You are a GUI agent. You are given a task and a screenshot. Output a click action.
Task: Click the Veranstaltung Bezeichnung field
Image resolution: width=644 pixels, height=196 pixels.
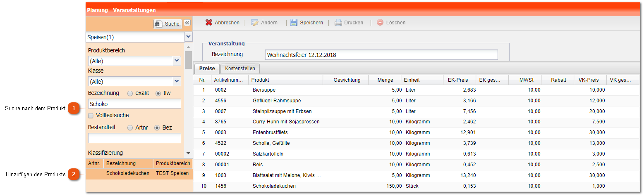pos(381,55)
